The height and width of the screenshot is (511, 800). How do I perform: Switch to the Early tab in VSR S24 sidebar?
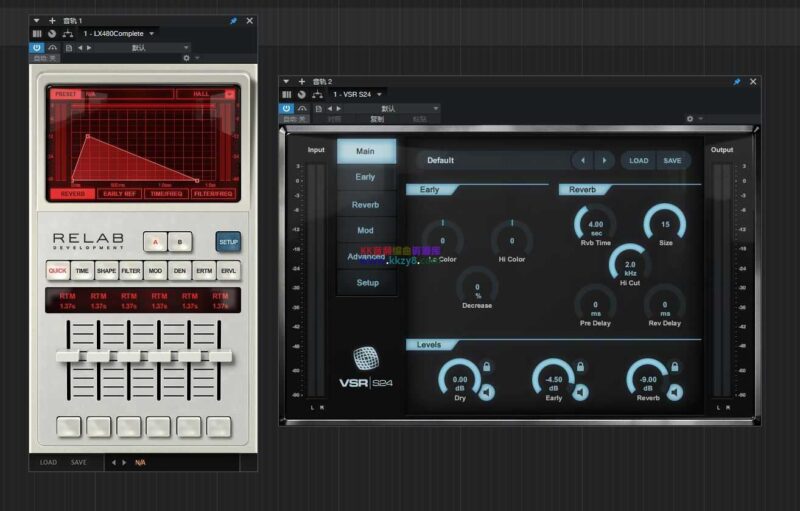[366, 177]
